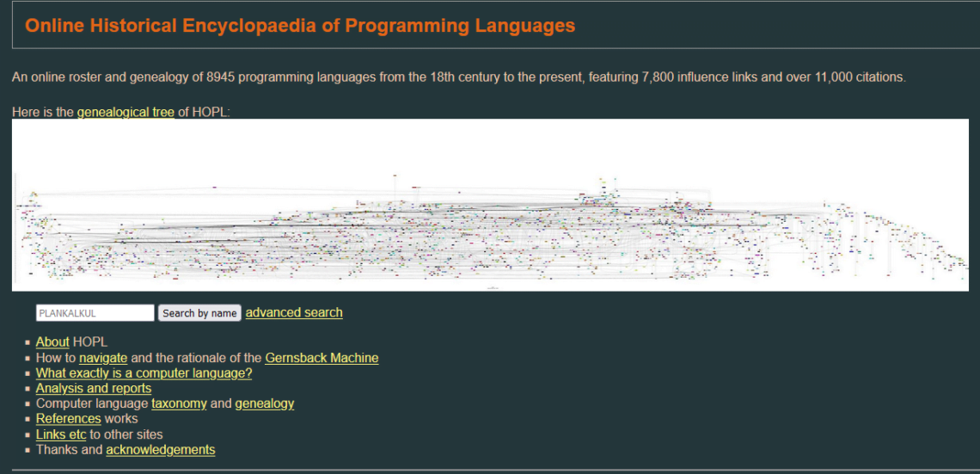Open the acknowledgements link
Screen dimensions: 980x474
click(161, 450)
